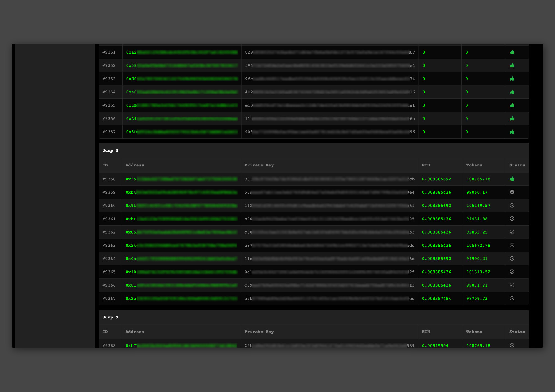Image resolution: width=555 pixels, height=392 pixels.
Task: Click checkmark status icon for row #9364
Action: coord(512,258)
